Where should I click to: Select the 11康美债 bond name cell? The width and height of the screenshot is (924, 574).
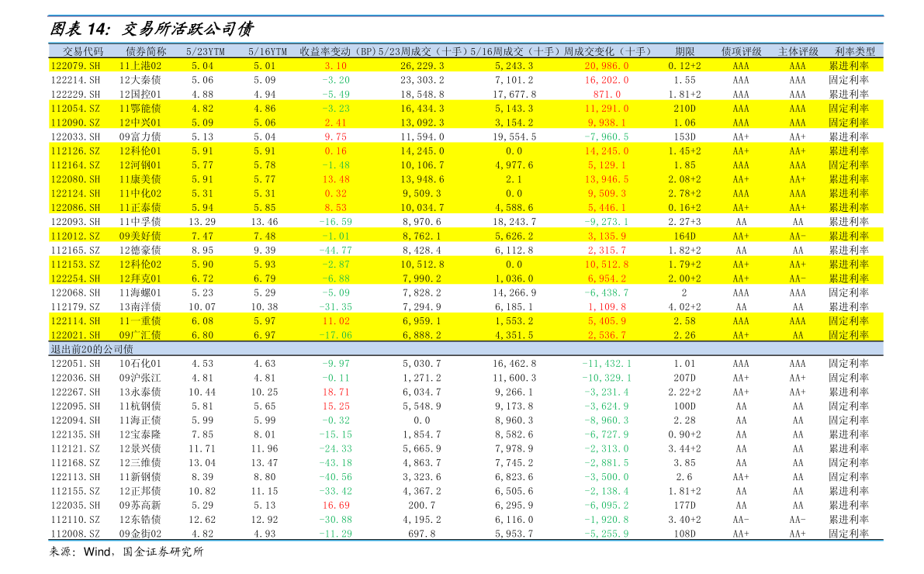pyautogui.click(x=140, y=179)
